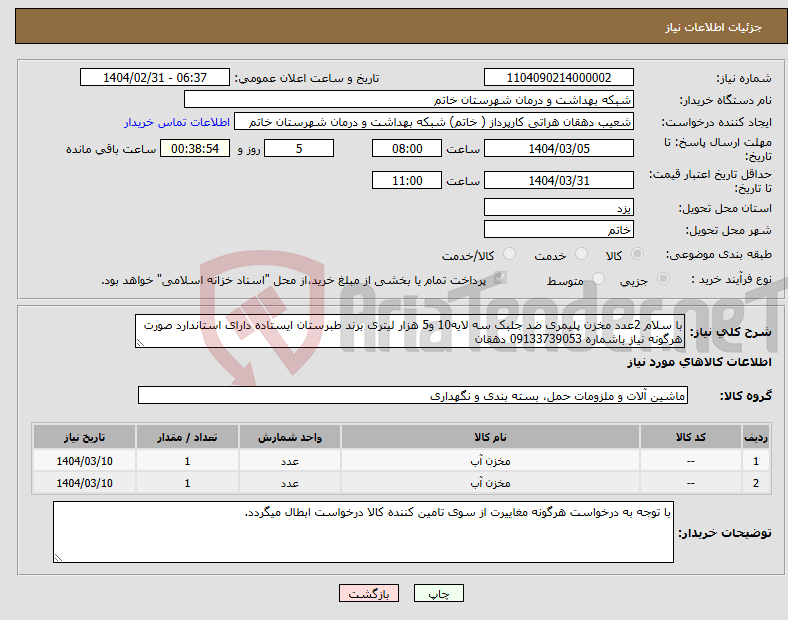Click the بازگشت back button

(x=369, y=593)
